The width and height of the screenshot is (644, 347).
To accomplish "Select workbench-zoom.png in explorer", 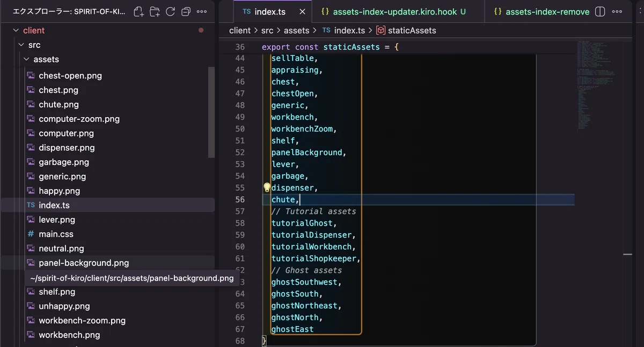I will (x=82, y=321).
